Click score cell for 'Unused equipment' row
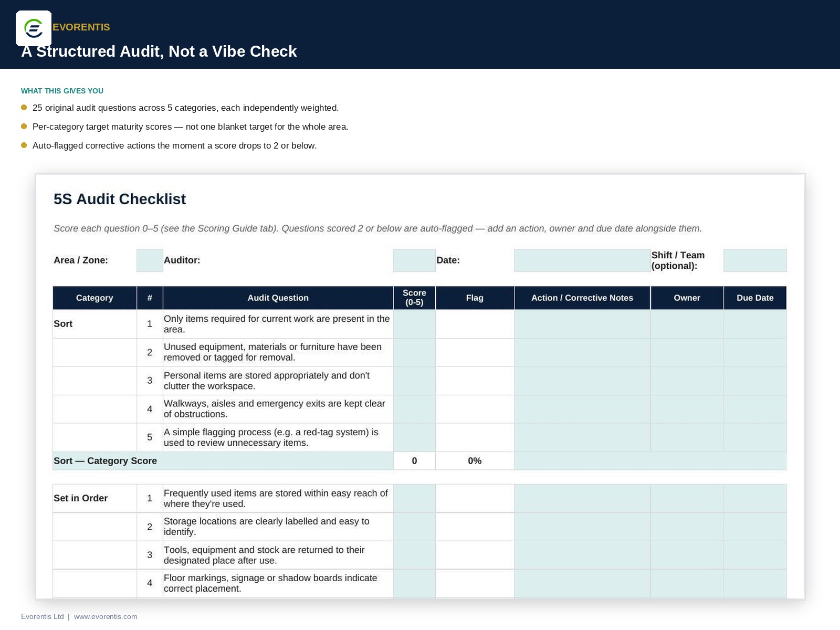The width and height of the screenshot is (840, 630). (x=414, y=352)
